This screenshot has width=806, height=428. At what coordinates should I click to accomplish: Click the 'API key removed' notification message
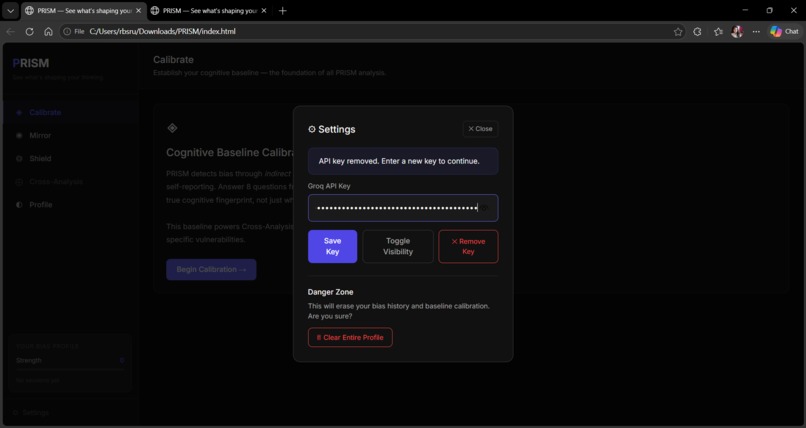pyautogui.click(x=403, y=161)
